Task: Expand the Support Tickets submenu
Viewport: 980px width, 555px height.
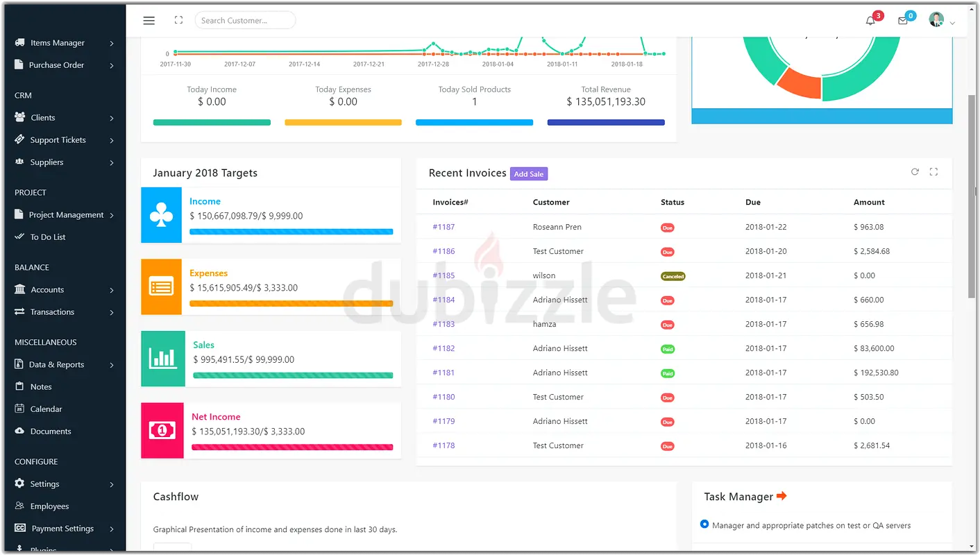Action: click(x=64, y=140)
